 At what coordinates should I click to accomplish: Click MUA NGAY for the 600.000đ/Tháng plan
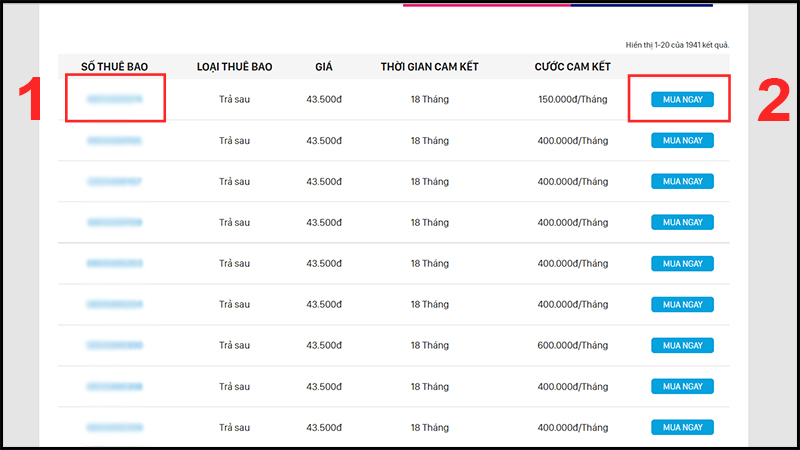(682, 345)
